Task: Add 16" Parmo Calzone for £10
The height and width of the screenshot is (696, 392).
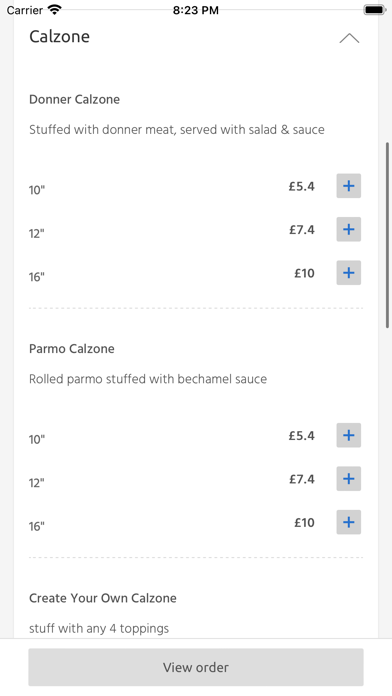Action: click(x=348, y=522)
